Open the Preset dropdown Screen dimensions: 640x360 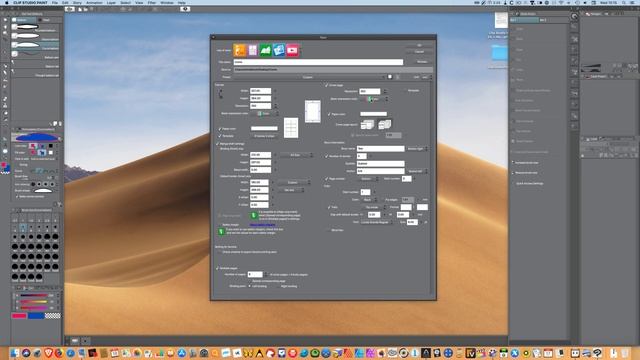(x=309, y=77)
